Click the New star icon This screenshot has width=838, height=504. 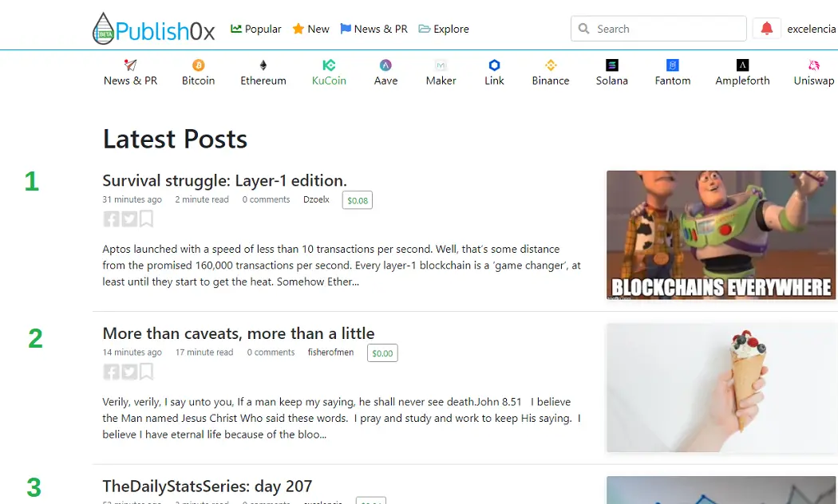point(298,29)
